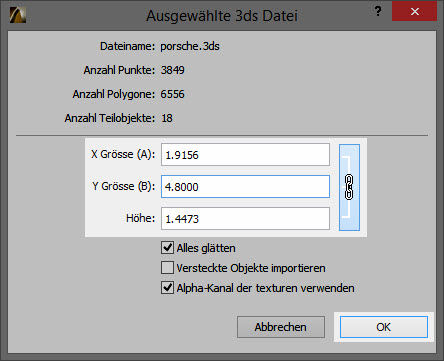Click the Anzahl Punkte value 3849
Image resolution: width=444 pixels, height=361 pixels.
173,70
